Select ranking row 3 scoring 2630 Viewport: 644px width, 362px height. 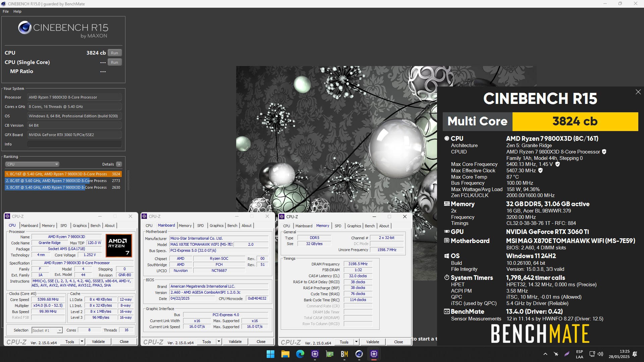pos(63,187)
